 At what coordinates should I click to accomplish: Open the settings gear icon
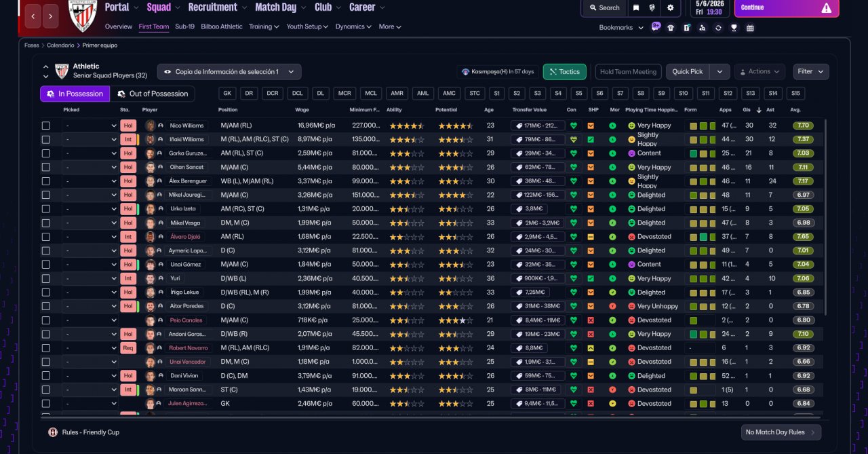(670, 7)
